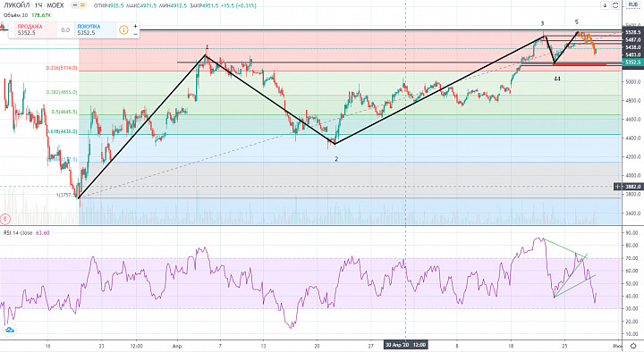
Task: Click the ПРОДАЖА sell button at 5352.5
Action: (x=36, y=29)
